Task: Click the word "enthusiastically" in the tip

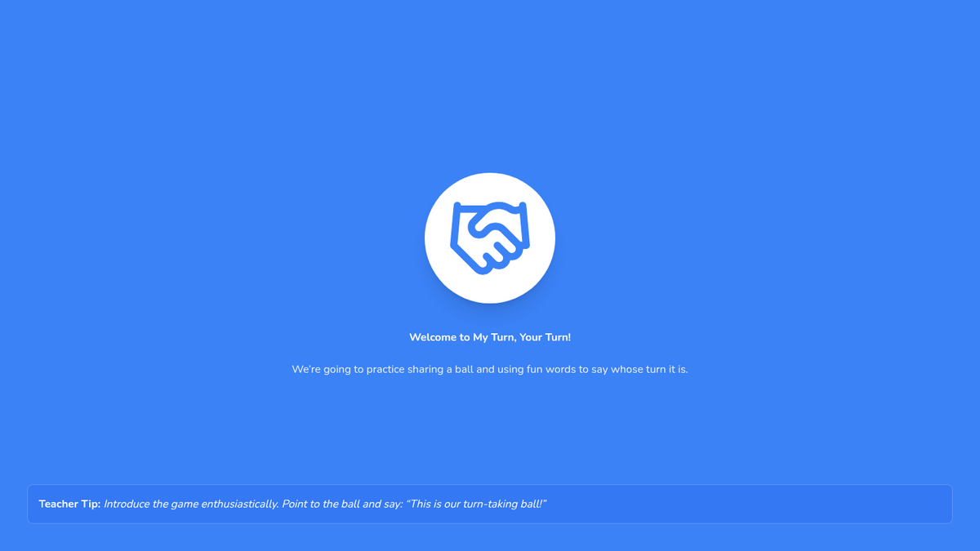Action: tap(237, 504)
